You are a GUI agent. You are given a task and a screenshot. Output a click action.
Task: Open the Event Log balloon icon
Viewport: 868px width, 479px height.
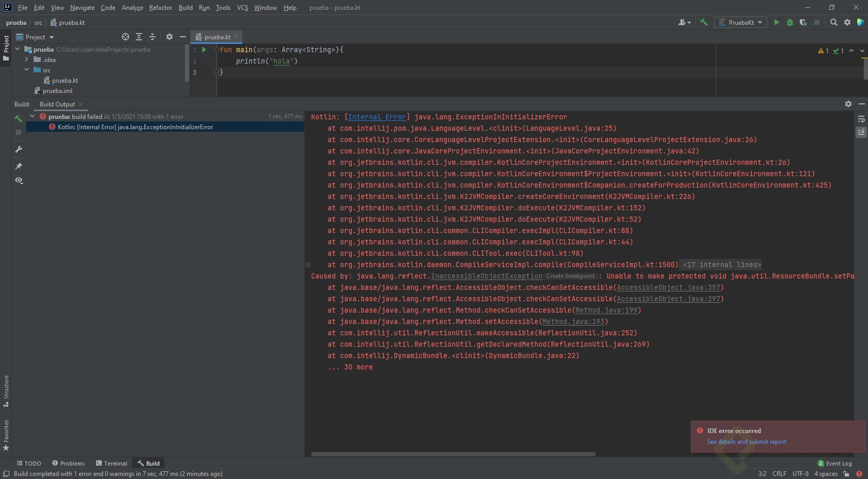coord(821,463)
